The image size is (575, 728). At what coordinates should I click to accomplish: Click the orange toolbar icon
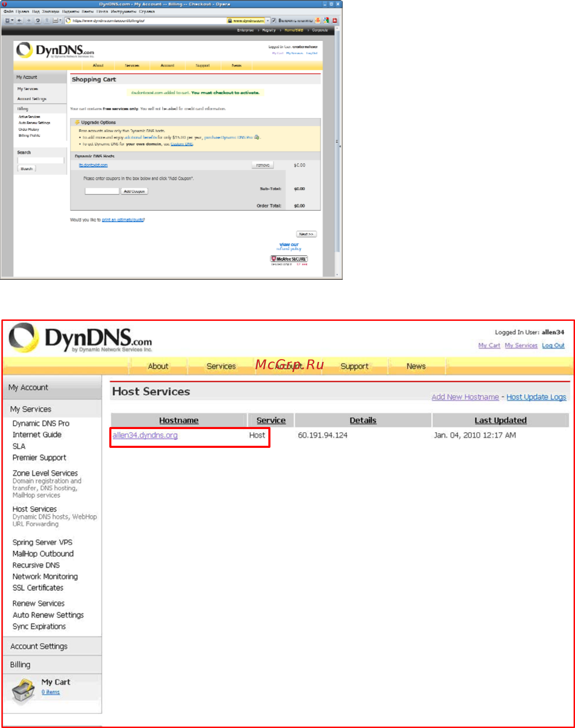pyautogui.click(x=318, y=21)
